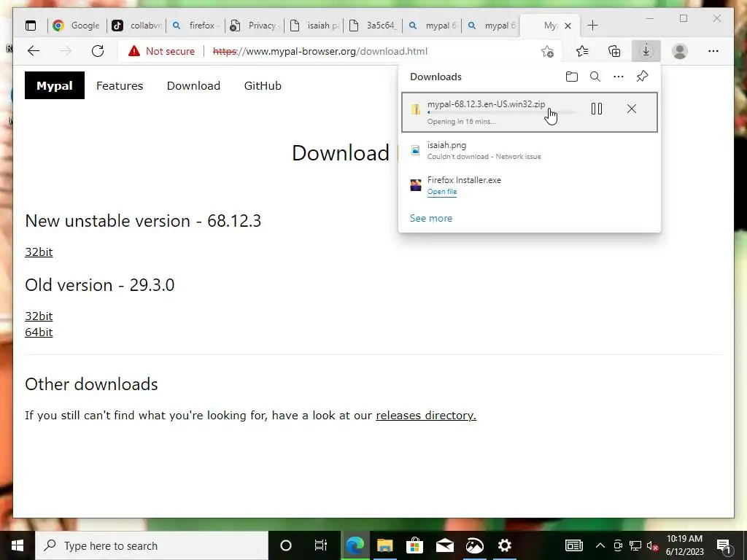
Task: Cancel the mypal zip download
Action: coord(632,109)
